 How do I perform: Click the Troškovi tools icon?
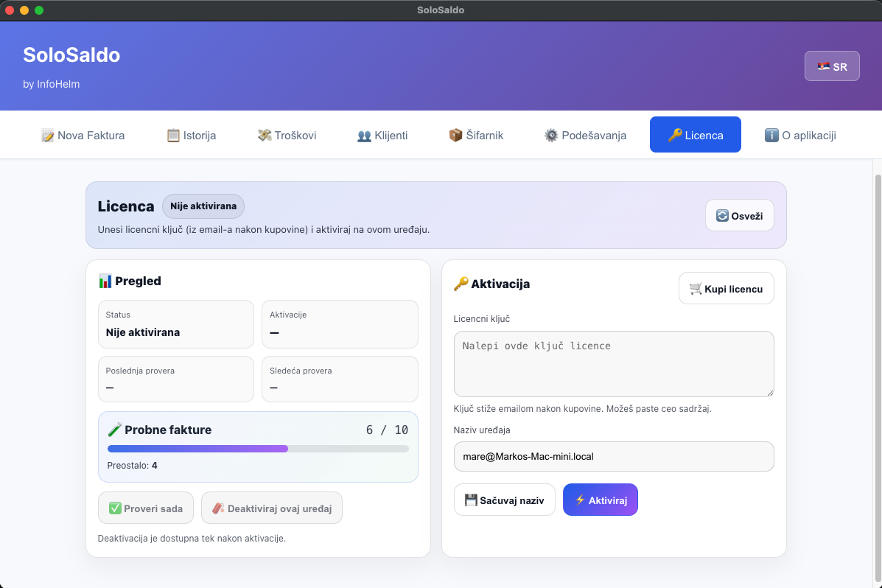pos(264,135)
